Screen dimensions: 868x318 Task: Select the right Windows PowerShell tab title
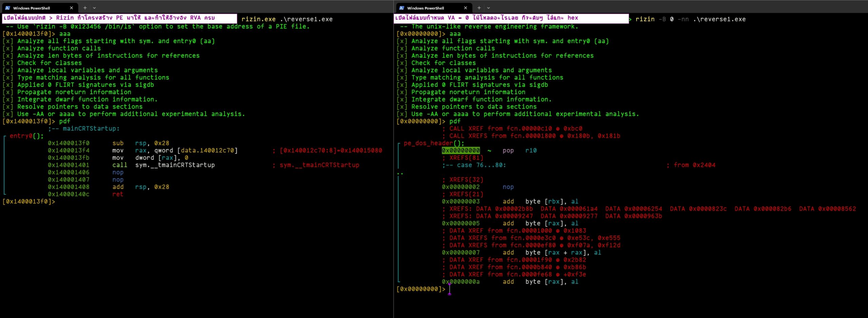(426, 8)
